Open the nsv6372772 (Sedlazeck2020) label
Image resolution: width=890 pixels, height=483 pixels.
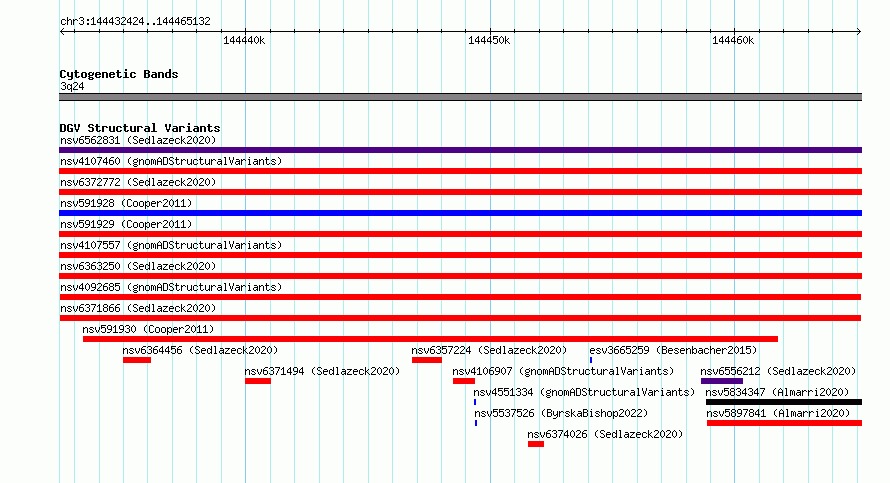pyautogui.click(x=138, y=182)
